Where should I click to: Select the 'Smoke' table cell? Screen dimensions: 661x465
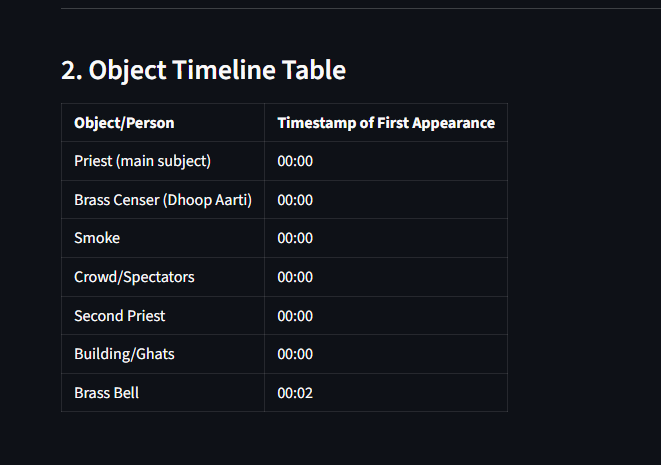(x=163, y=238)
